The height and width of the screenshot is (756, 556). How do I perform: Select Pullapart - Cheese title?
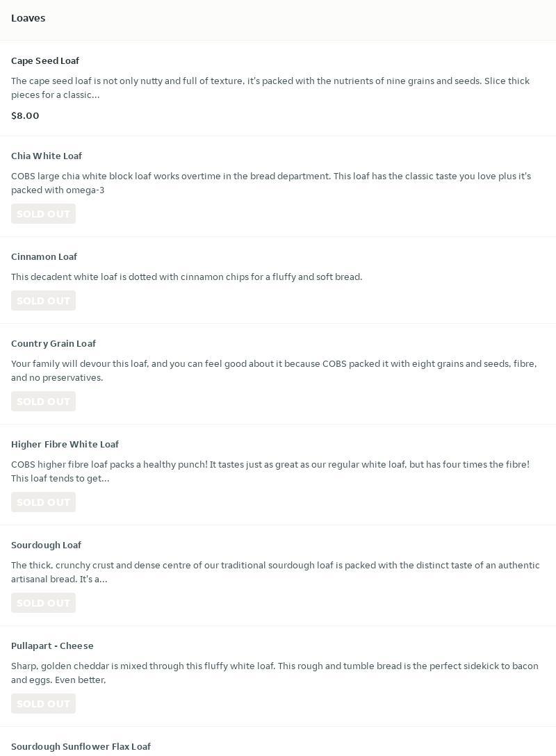coord(52,646)
